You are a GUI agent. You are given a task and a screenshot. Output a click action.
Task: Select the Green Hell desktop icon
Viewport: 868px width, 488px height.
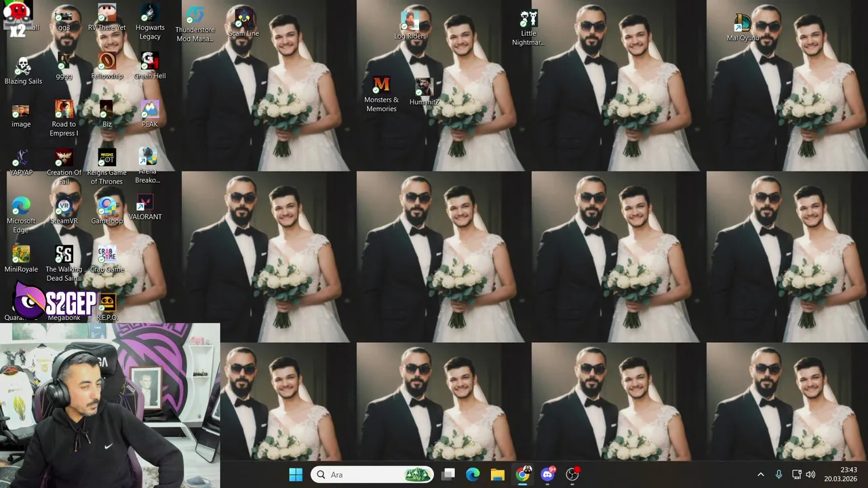[x=150, y=66]
